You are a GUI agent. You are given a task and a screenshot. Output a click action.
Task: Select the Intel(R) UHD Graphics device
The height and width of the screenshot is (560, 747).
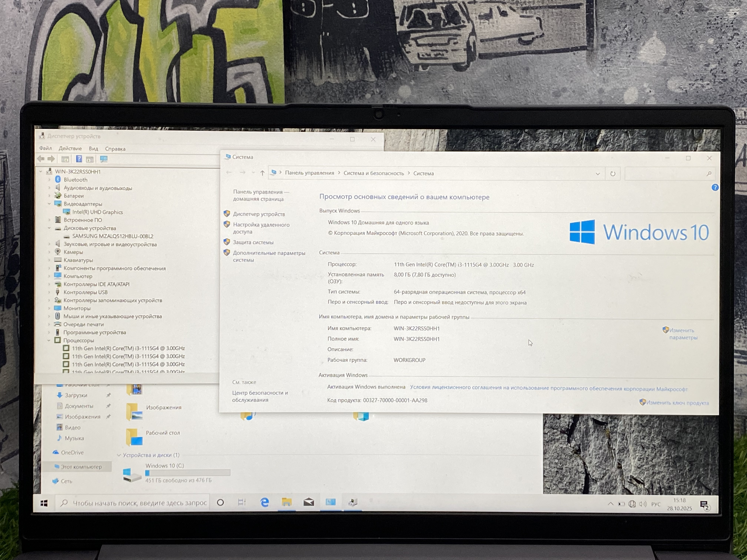tap(97, 212)
